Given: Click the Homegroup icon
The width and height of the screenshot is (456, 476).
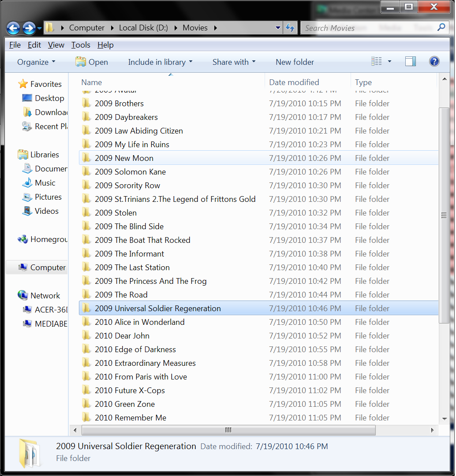Looking at the screenshot, I should tap(23, 239).
